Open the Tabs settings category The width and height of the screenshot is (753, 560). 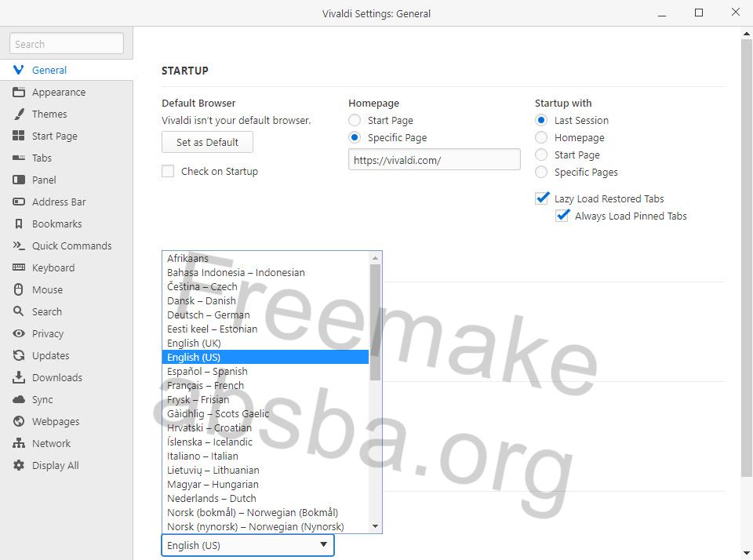click(x=66, y=158)
